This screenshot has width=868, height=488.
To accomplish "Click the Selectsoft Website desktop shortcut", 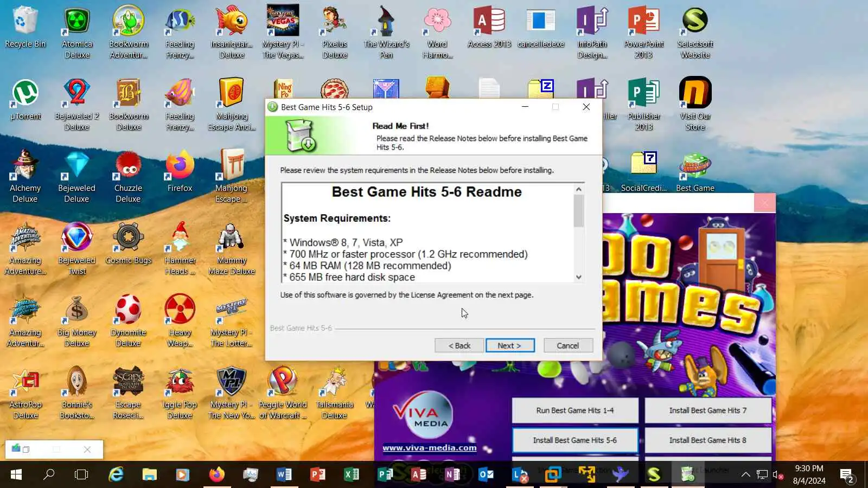I will (695, 33).
